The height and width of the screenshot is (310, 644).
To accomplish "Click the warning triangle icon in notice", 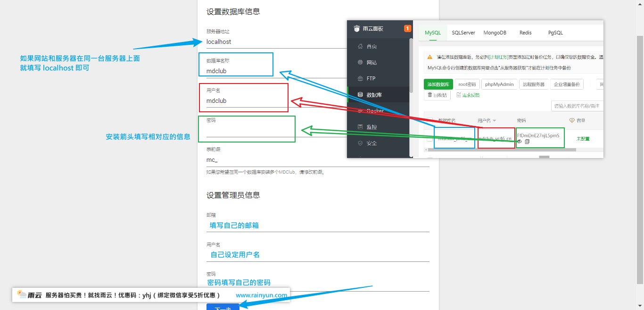I will coord(430,57).
